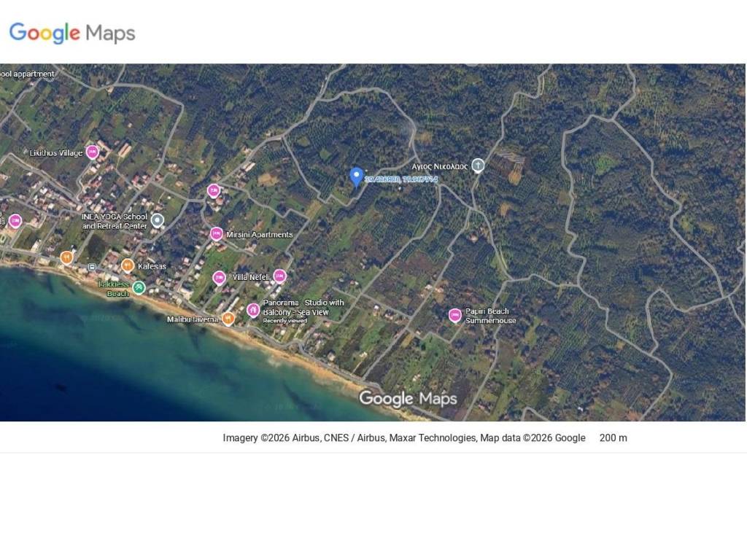The image size is (747, 560).
Task: Select the Mirsini Apartments hotel pin
Action: click(216, 234)
